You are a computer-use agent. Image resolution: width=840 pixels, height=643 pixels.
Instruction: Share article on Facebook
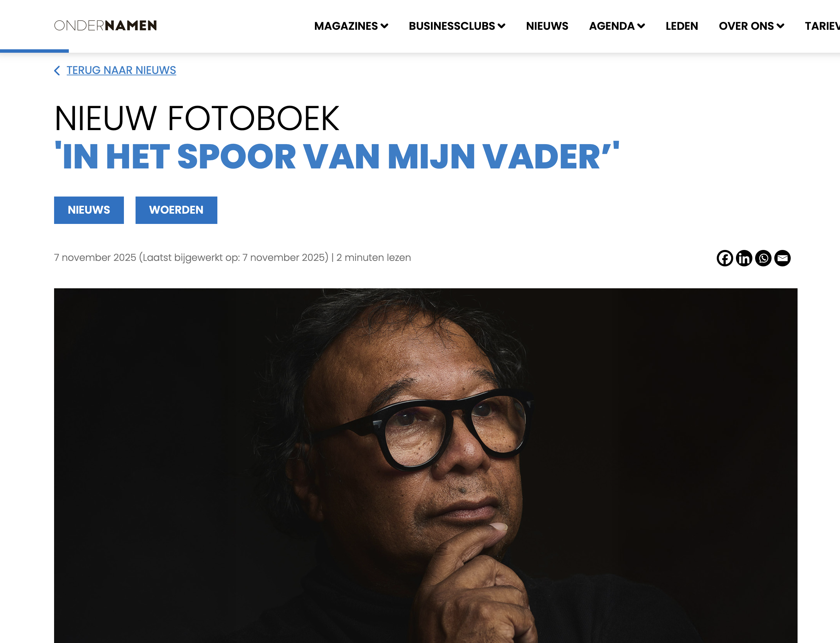pos(724,258)
